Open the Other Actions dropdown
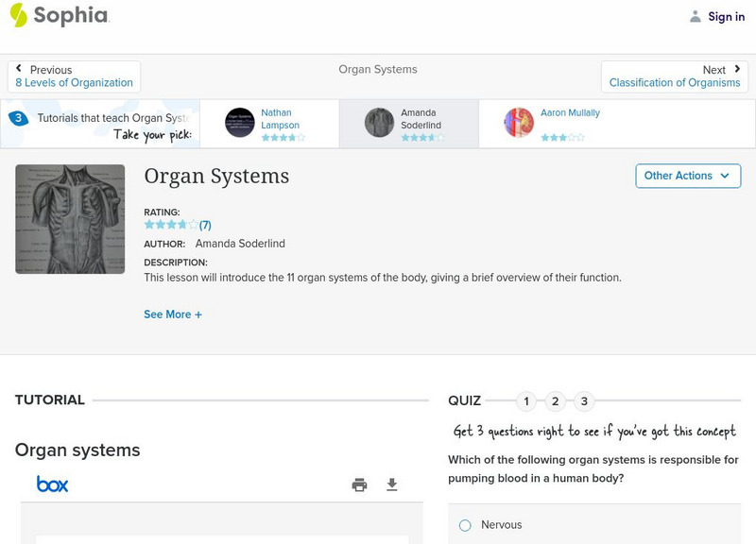The width and height of the screenshot is (756, 544). coord(687,176)
